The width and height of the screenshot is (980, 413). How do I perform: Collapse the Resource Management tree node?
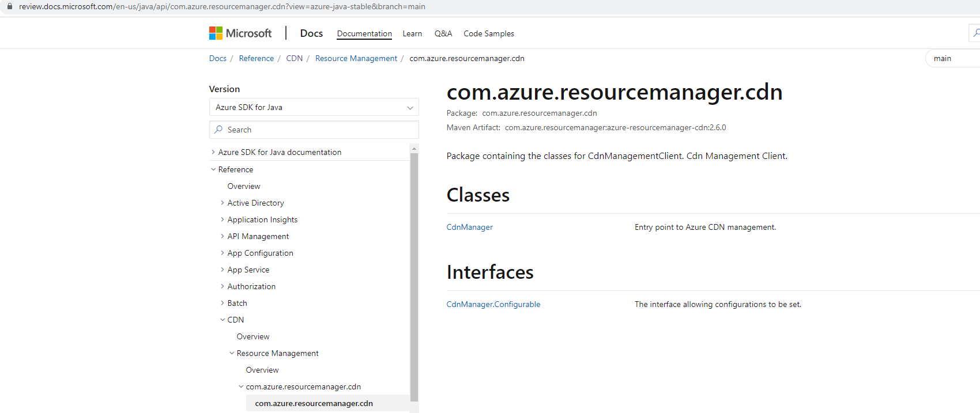tap(232, 353)
